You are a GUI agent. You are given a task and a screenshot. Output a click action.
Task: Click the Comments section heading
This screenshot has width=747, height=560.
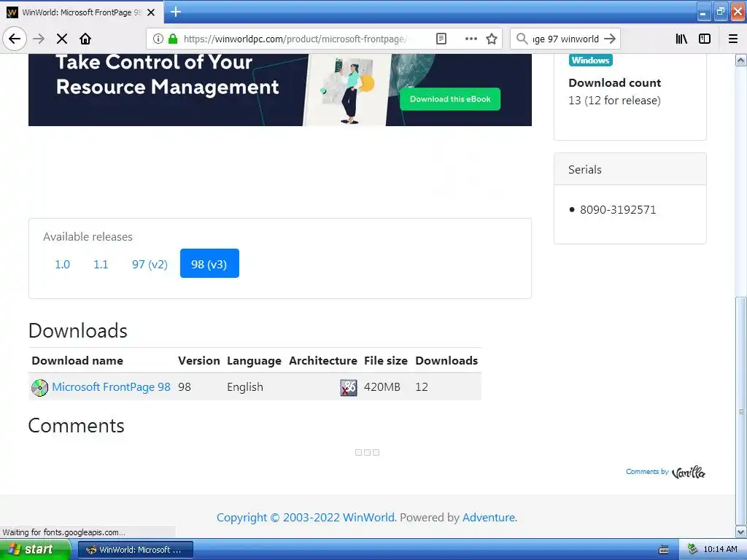[x=76, y=425]
